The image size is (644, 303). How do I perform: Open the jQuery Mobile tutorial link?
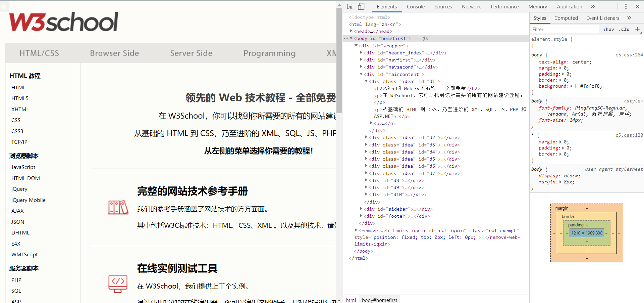coord(28,200)
